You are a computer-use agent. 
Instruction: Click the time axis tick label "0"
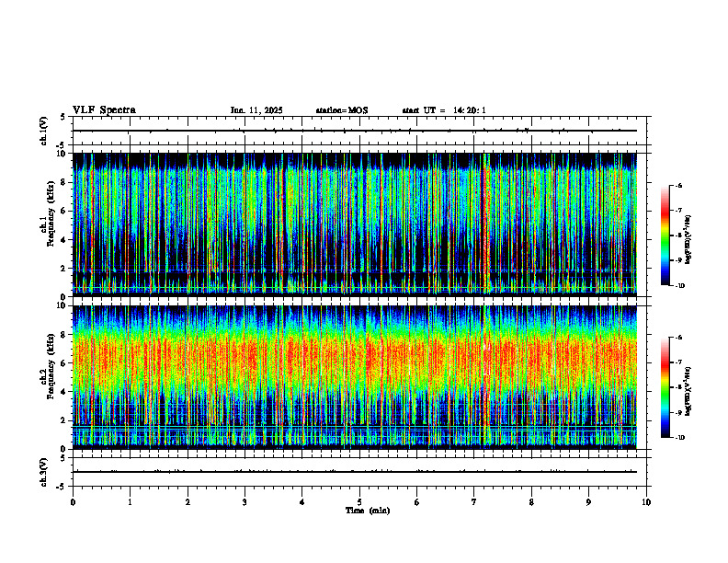click(x=73, y=502)
